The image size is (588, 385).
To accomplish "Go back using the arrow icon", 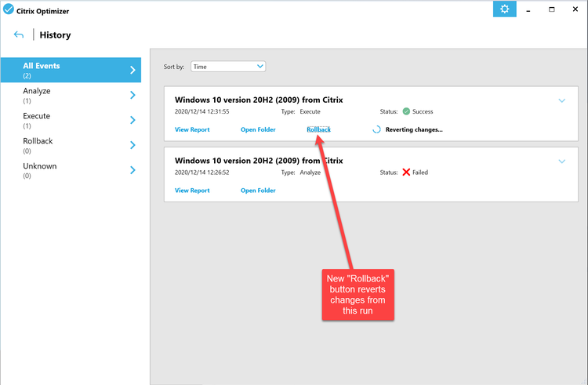I will pos(19,35).
